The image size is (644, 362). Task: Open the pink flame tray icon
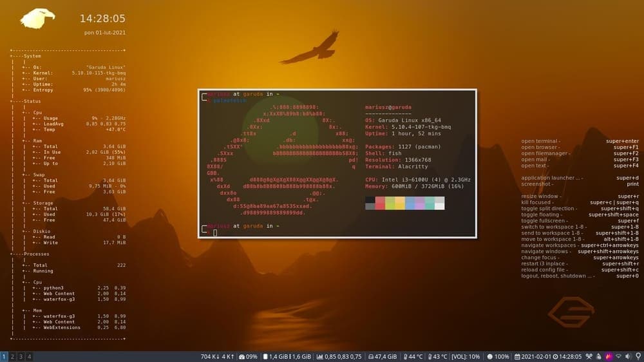[609, 357]
